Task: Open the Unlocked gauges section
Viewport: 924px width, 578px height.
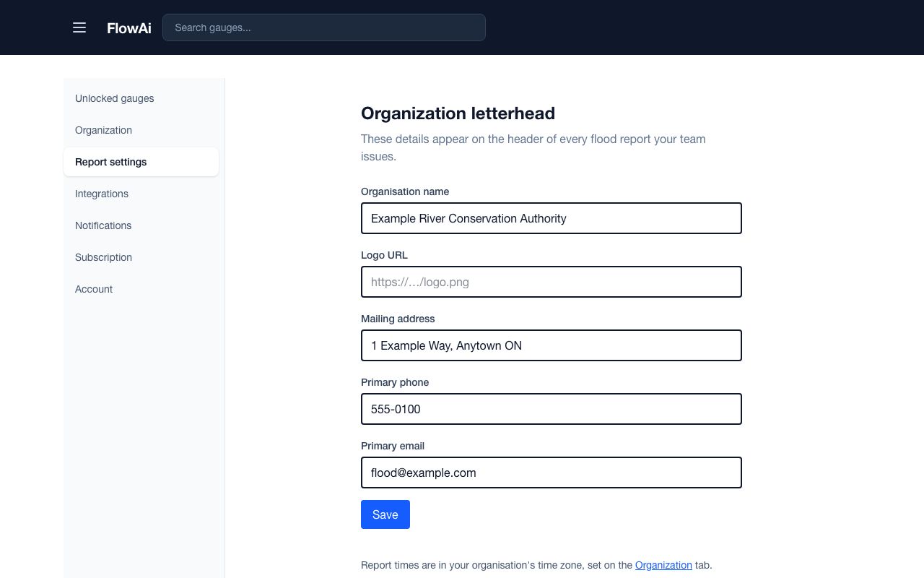Action: pyautogui.click(x=141, y=98)
